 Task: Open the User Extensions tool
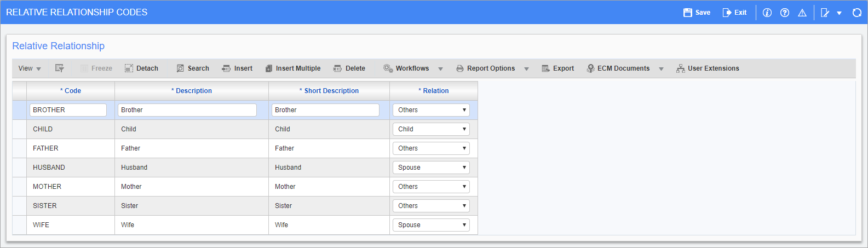coord(708,68)
